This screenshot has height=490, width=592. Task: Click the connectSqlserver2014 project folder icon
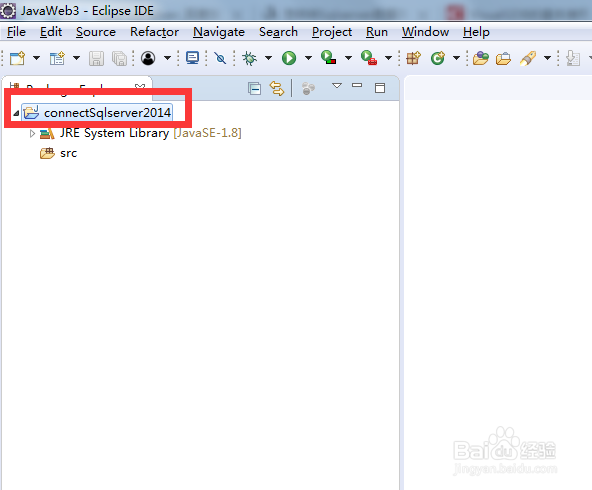pyautogui.click(x=31, y=112)
